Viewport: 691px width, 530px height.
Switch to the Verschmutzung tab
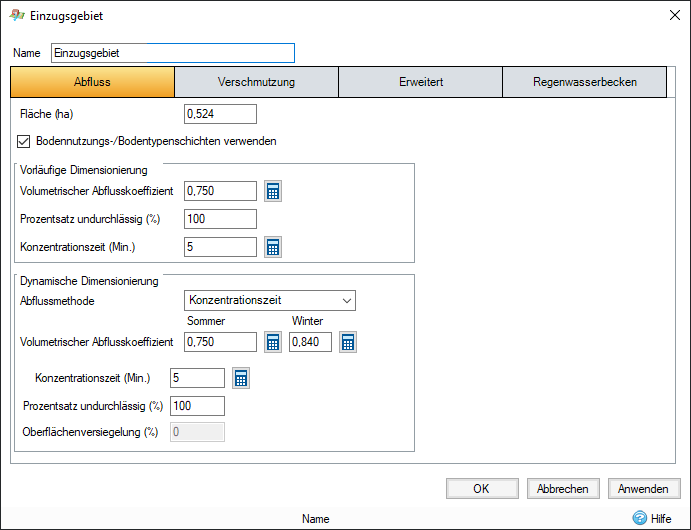point(256,82)
